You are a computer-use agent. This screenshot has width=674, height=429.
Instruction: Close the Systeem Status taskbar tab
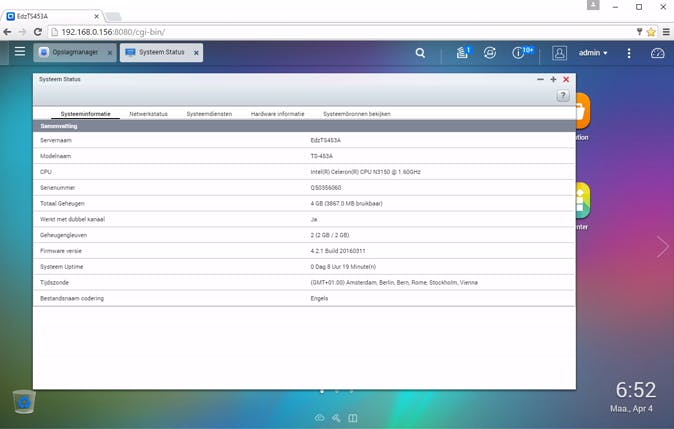(x=196, y=52)
